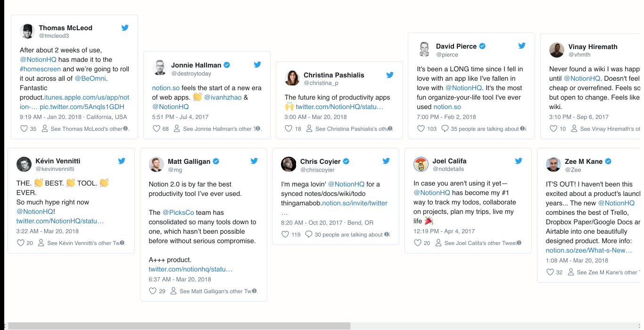Open the @PicksCo mention
Screen dimensions: 644x330
click(x=178, y=212)
